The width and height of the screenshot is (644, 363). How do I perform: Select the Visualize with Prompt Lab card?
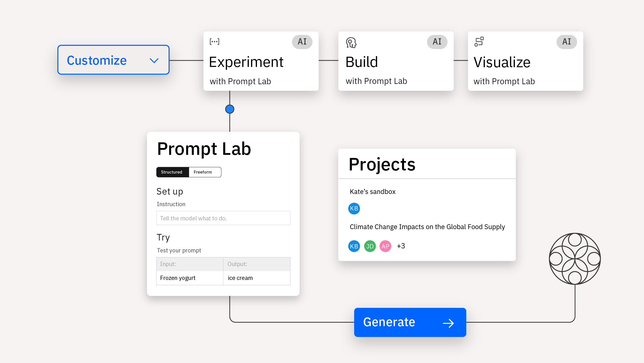525,61
